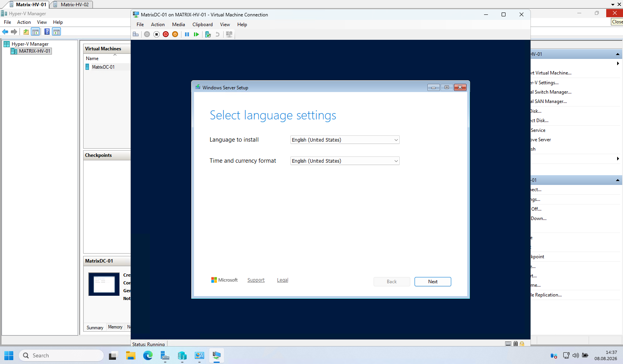Open the File menu in VM Connection
623x364 pixels.
140,25
